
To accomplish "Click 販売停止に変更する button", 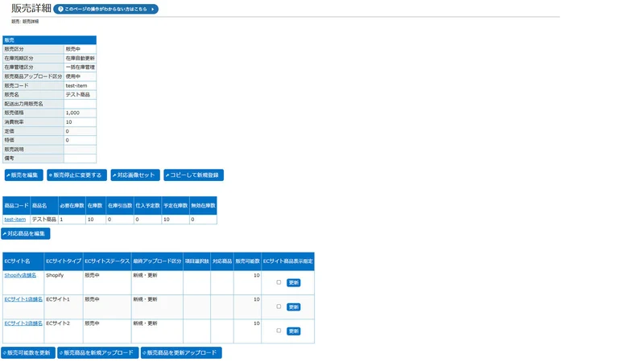I will (x=76, y=175).
